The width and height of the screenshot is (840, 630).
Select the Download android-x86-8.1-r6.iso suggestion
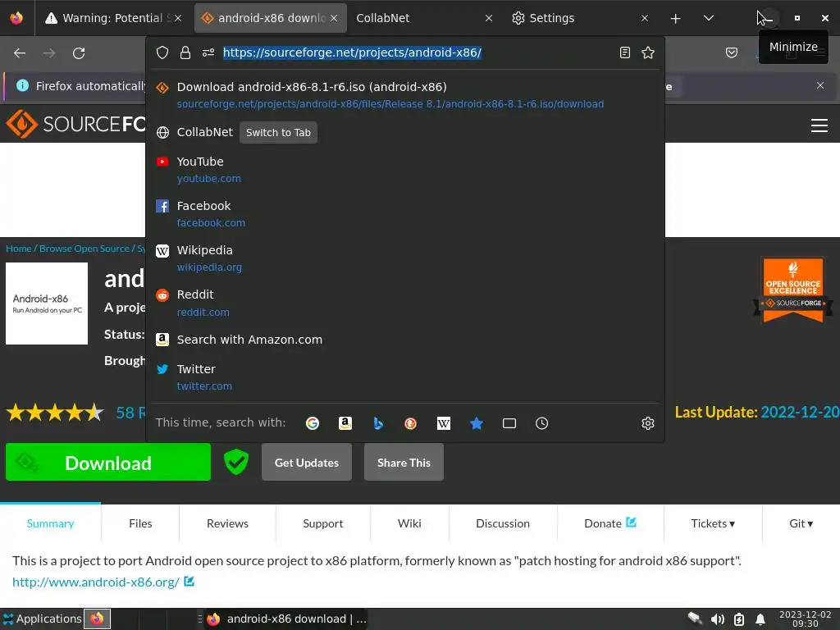point(405,95)
